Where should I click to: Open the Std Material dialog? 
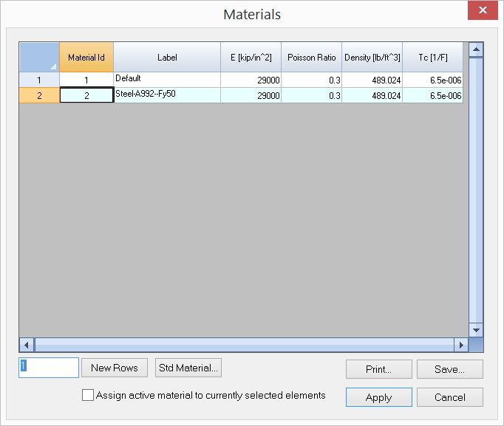click(x=188, y=368)
